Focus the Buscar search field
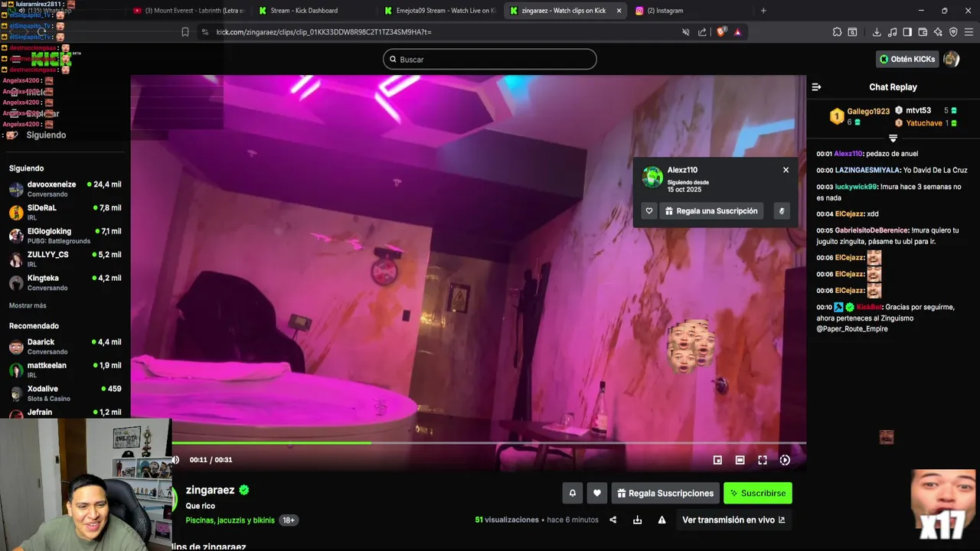The image size is (980, 551). click(490, 59)
